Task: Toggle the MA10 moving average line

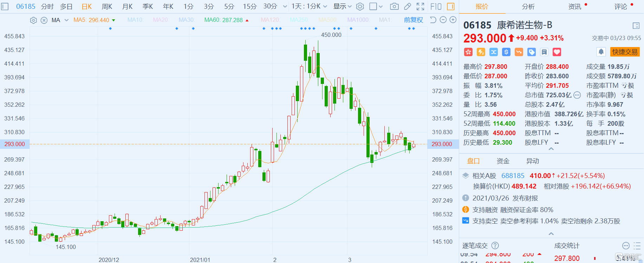Action: coord(135,20)
